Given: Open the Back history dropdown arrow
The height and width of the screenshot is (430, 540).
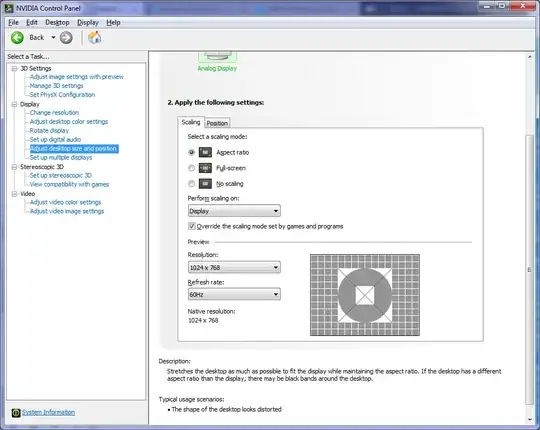Looking at the screenshot, I should (x=53, y=37).
